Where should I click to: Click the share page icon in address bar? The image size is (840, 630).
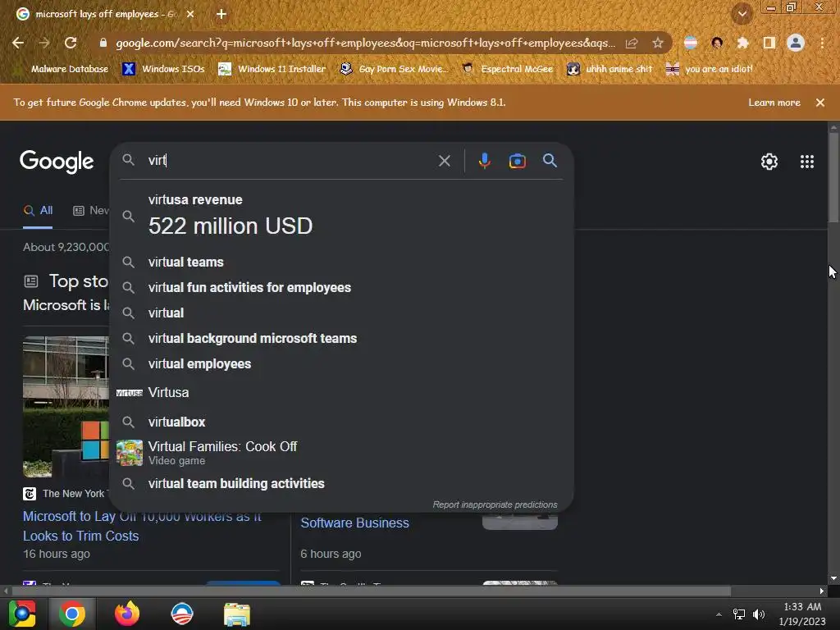(632, 43)
